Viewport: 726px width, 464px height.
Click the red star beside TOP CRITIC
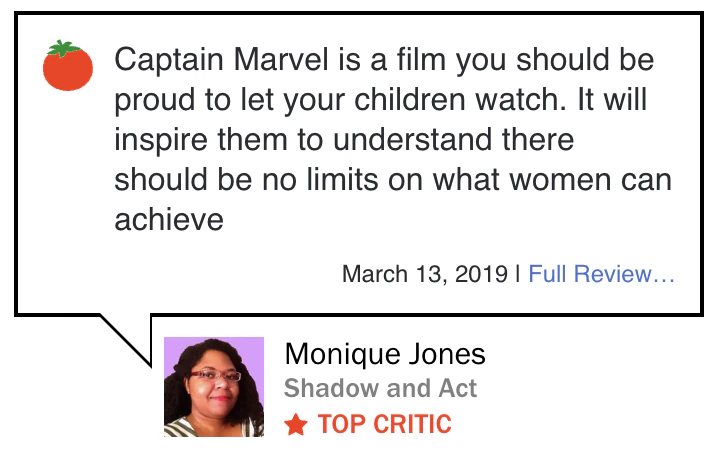click(296, 425)
